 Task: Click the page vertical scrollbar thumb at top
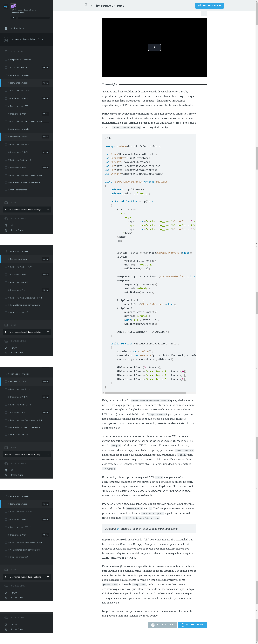point(257,12)
